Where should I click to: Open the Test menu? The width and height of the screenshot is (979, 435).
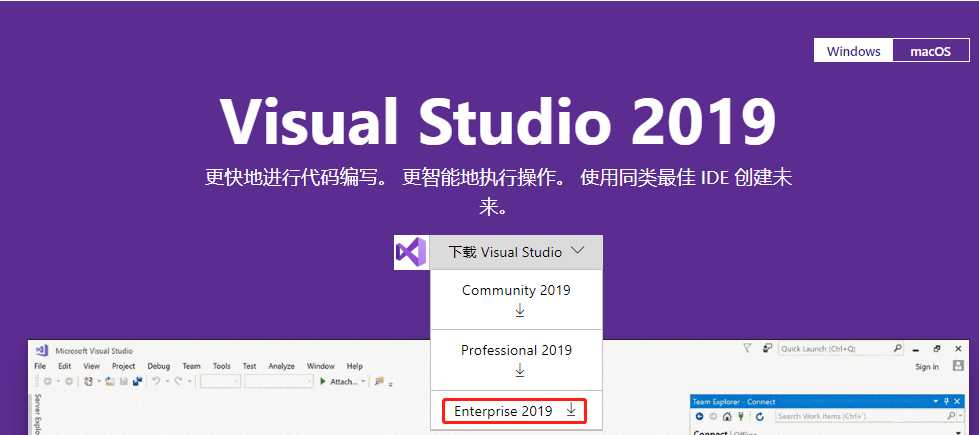coord(250,366)
